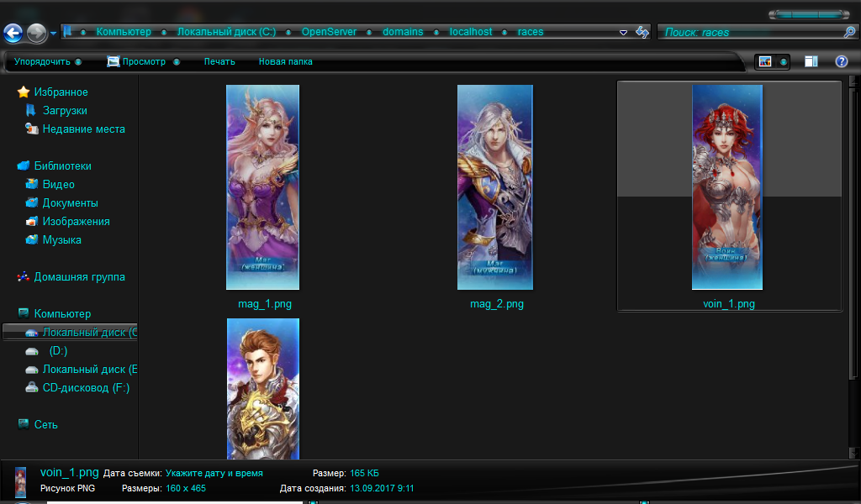This screenshot has height=504, width=861.
Task: Open the address bar previous locations dropdown
Action: point(623,32)
